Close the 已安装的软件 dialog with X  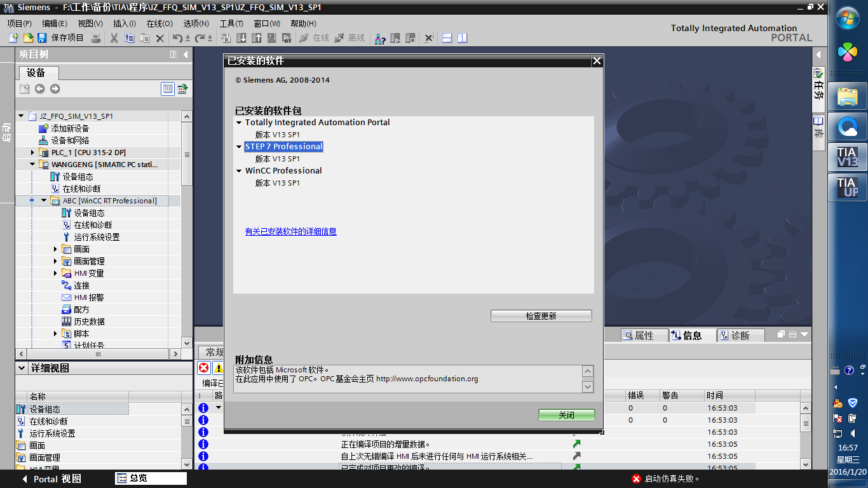tap(597, 61)
